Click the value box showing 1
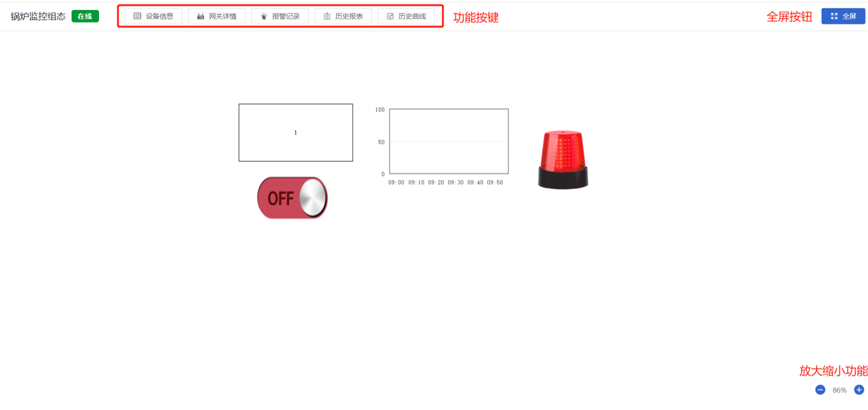Viewport: 868px width, 410px height. pyautogui.click(x=295, y=133)
